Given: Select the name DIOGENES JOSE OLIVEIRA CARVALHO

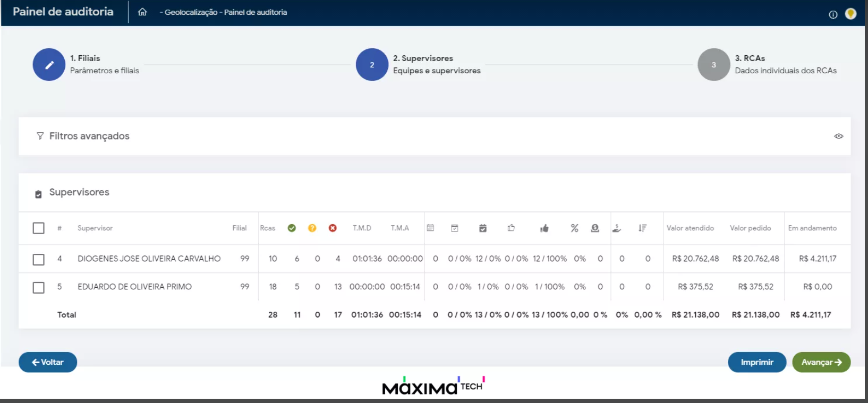Looking at the screenshot, I should coord(149,259).
